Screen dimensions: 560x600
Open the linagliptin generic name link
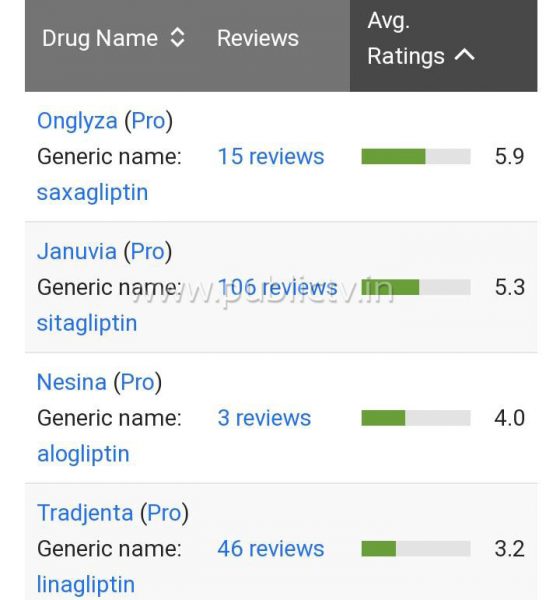[86, 584]
